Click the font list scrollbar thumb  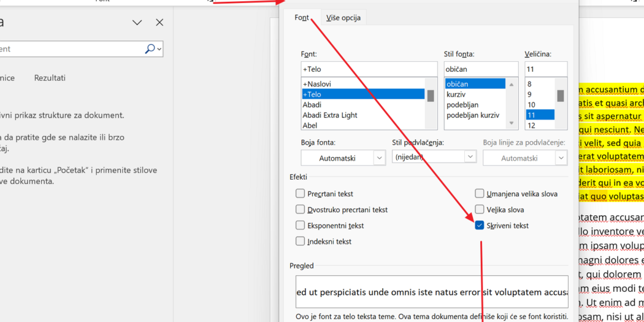[431, 95]
